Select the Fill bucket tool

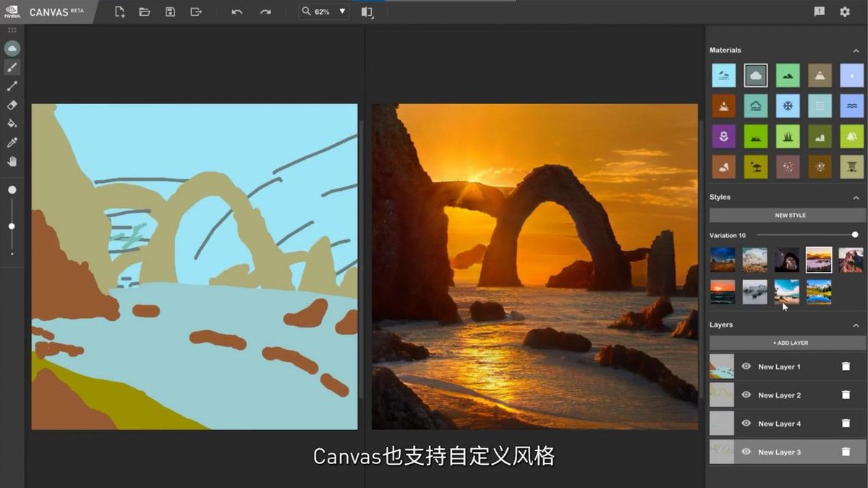point(12,124)
